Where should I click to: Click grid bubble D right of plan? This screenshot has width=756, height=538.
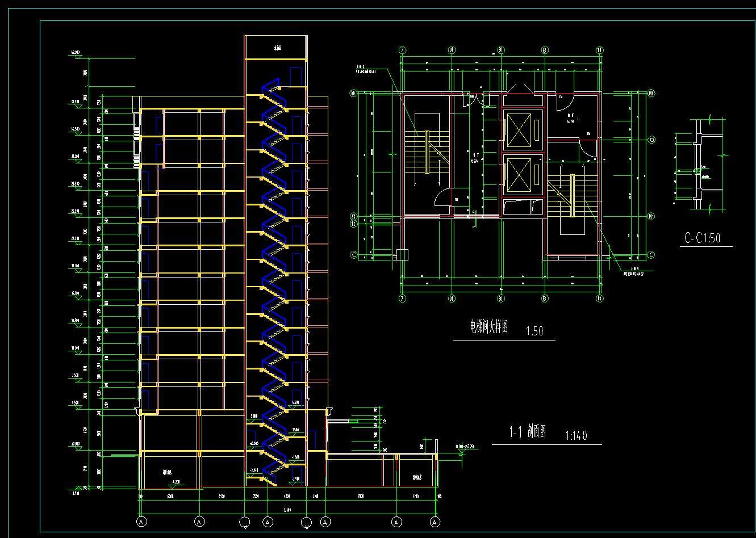click(x=651, y=140)
